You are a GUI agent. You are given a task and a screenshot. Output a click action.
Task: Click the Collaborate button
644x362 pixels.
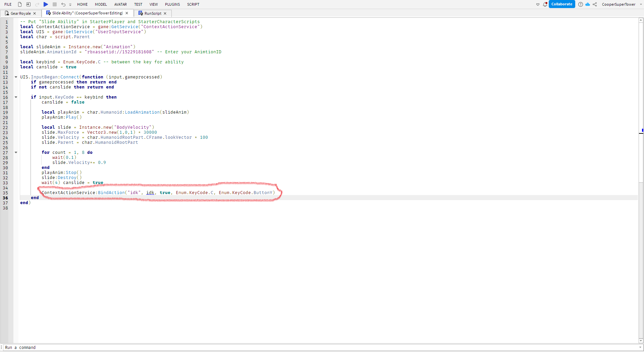(x=562, y=4)
